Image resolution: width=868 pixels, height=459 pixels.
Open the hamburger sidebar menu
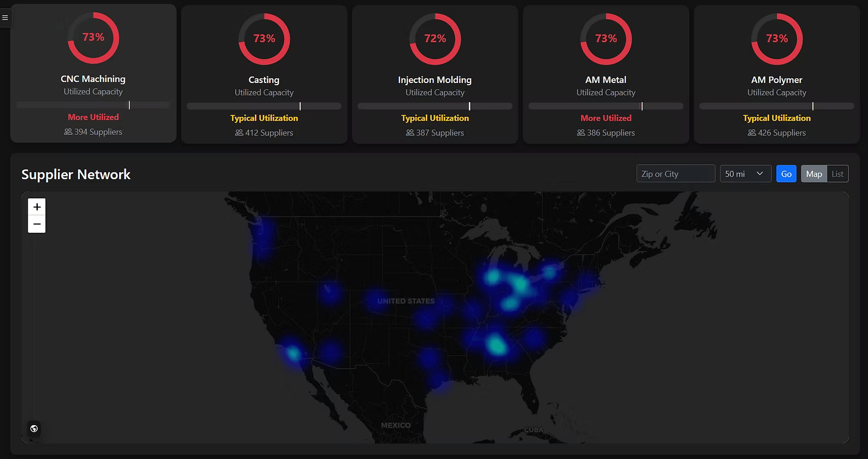point(5,17)
